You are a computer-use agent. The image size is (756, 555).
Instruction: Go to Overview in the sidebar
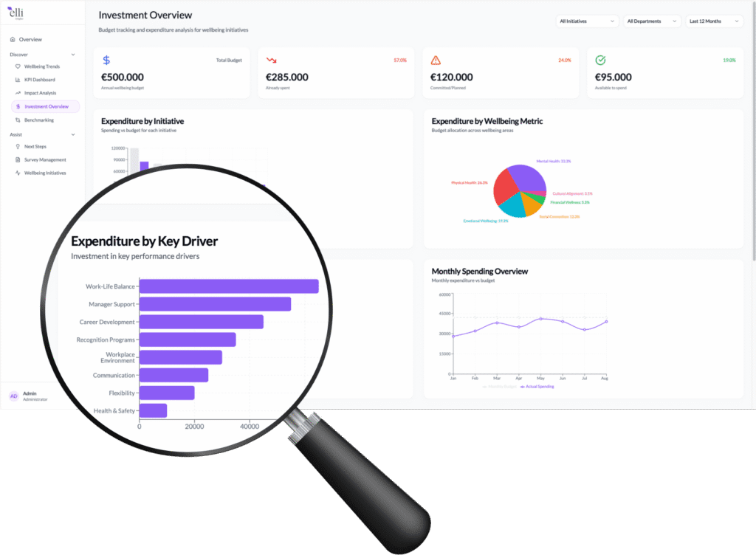pos(30,39)
